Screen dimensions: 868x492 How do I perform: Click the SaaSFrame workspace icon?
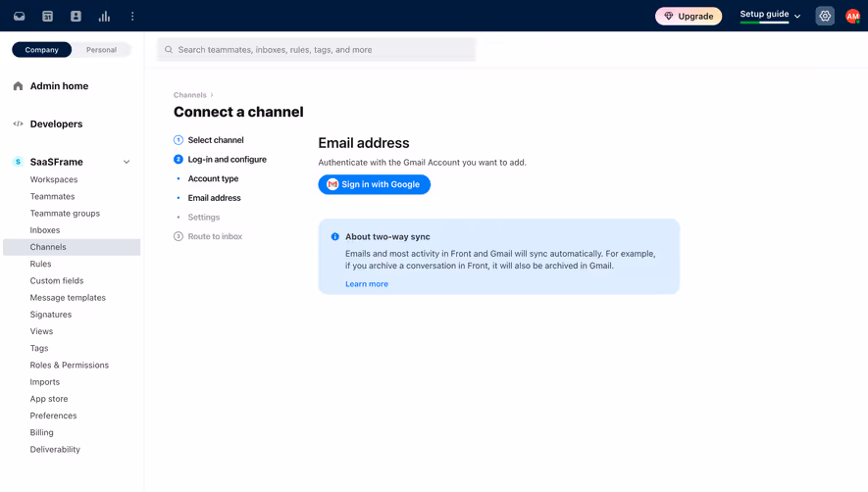pos(18,162)
